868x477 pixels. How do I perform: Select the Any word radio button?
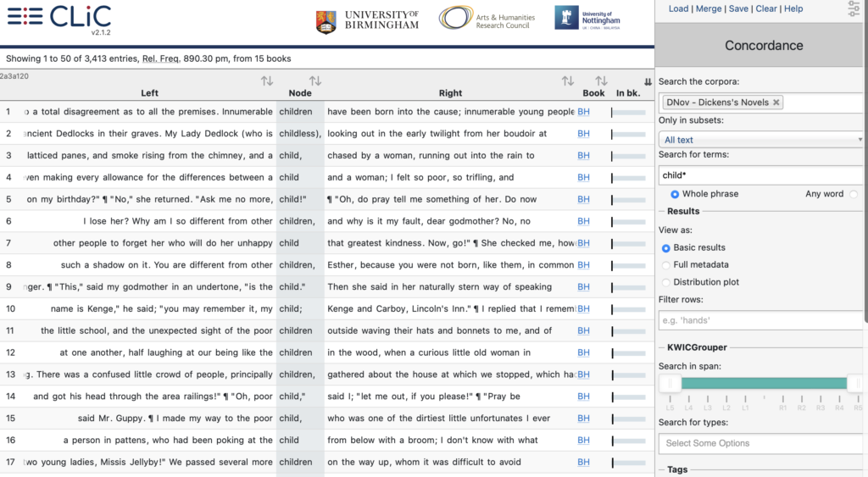pyautogui.click(x=853, y=194)
